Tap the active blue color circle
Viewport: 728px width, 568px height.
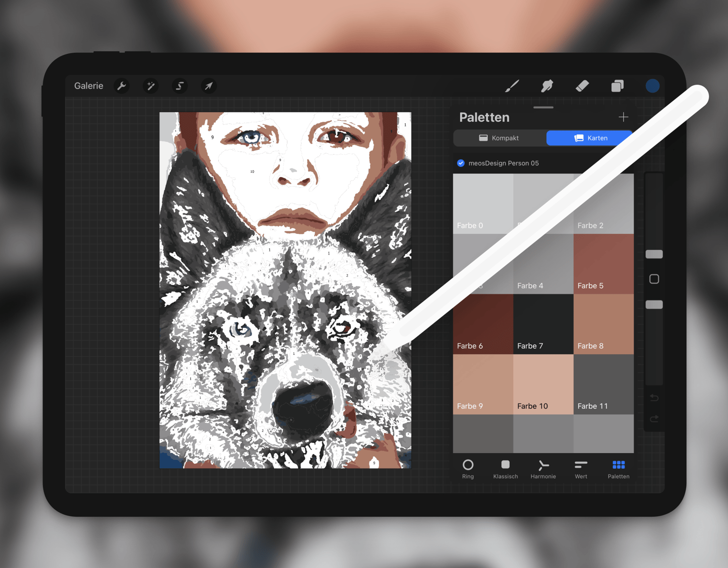tap(652, 86)
